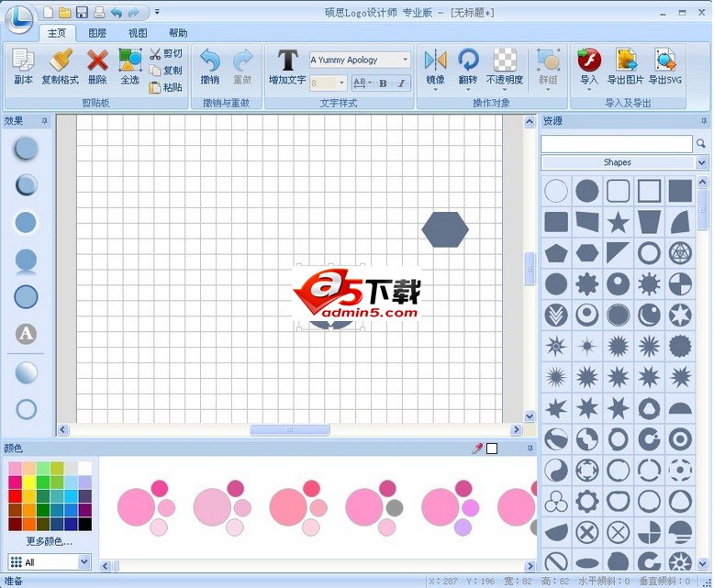Click the 翻转 flip tool
Screen dimensions: 714x588
pyautogui.click(x=468, y=67)
